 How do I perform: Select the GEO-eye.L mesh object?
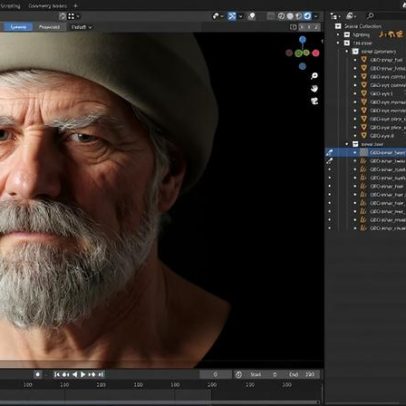click(382, 94)
